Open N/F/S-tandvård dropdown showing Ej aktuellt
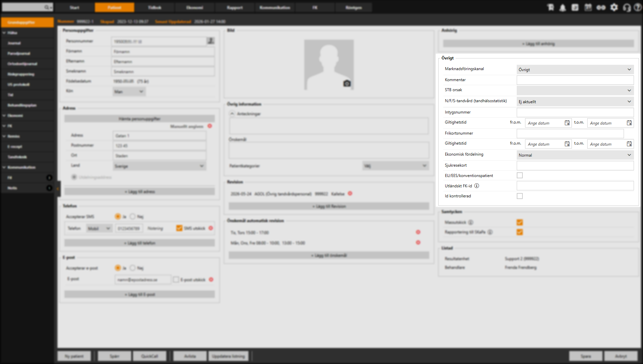The image size is (643, 364). [575, 102]
